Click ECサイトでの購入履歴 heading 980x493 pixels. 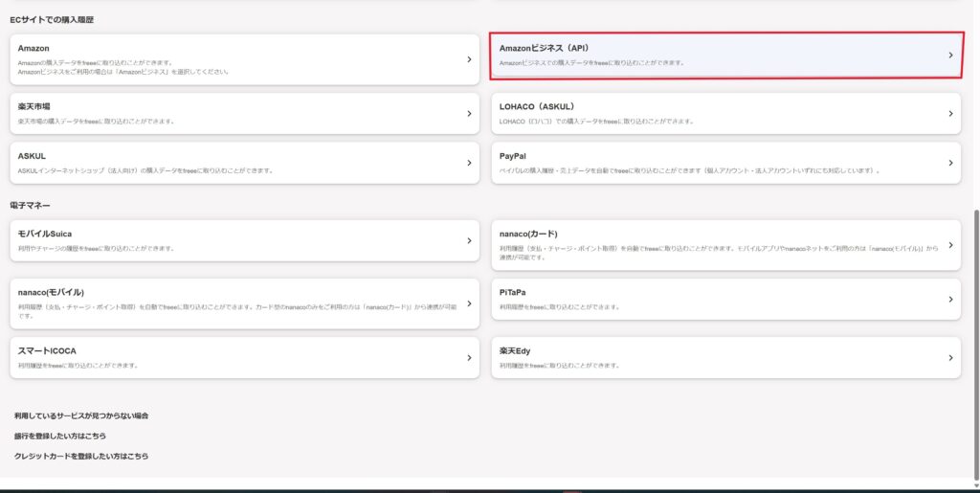[x=52, y=20]
